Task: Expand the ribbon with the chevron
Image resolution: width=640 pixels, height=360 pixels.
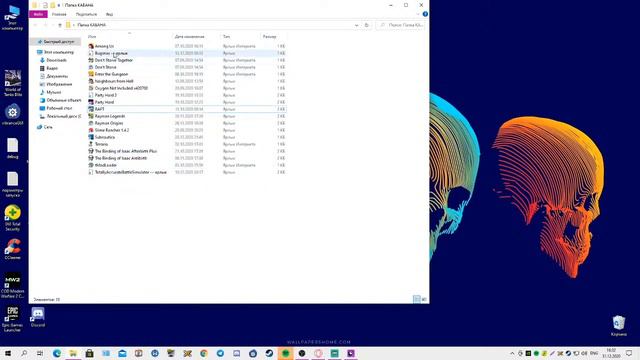Action: [x=418, y=14]
